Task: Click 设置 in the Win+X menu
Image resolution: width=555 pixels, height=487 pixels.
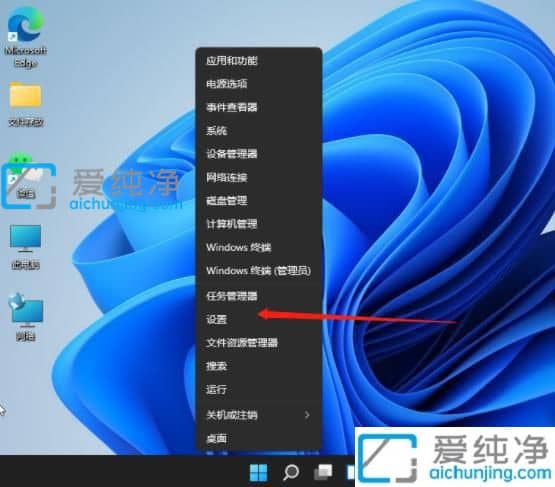Action: tap(259, 319)
